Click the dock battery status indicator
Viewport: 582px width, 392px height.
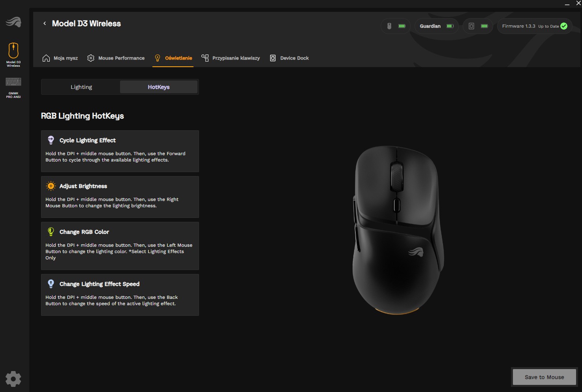click(478, 26)
